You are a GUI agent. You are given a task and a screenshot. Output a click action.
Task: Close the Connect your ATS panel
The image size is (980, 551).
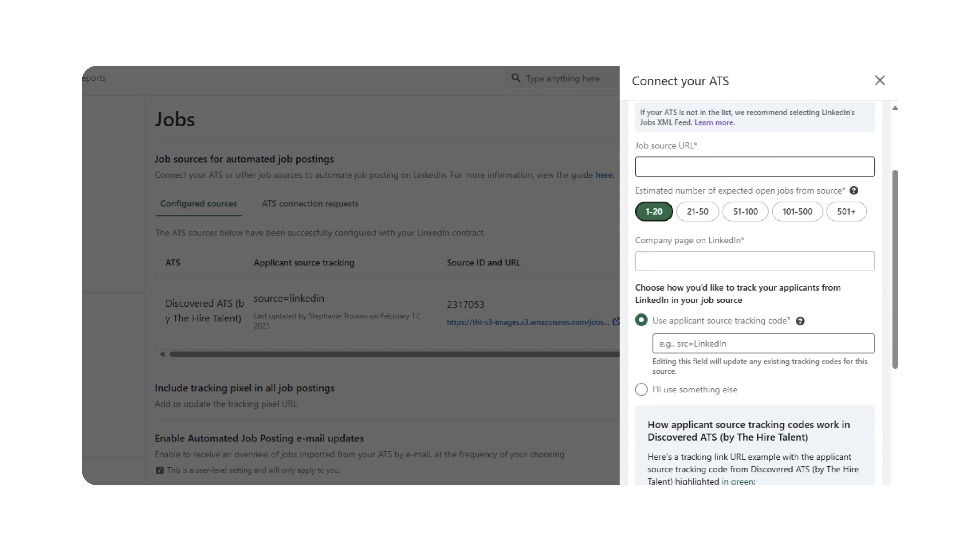[x=880, y=80]
